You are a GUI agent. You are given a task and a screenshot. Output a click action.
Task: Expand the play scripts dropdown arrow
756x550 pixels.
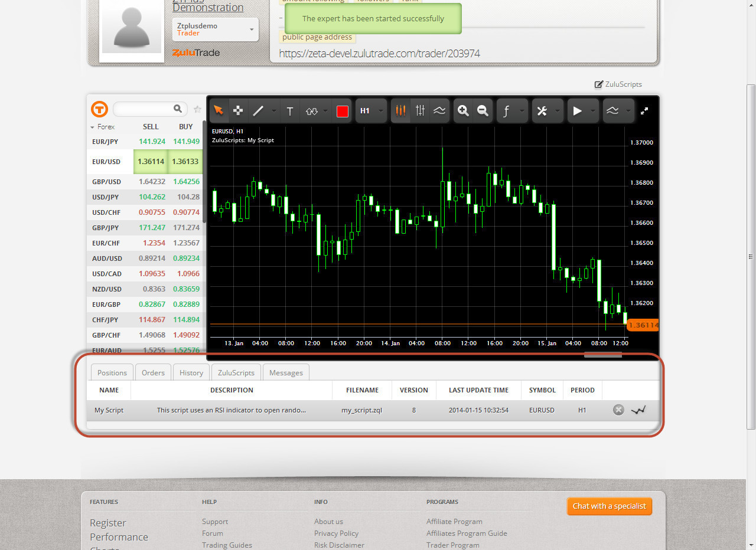pyautogui.click(x=593, y=111)
